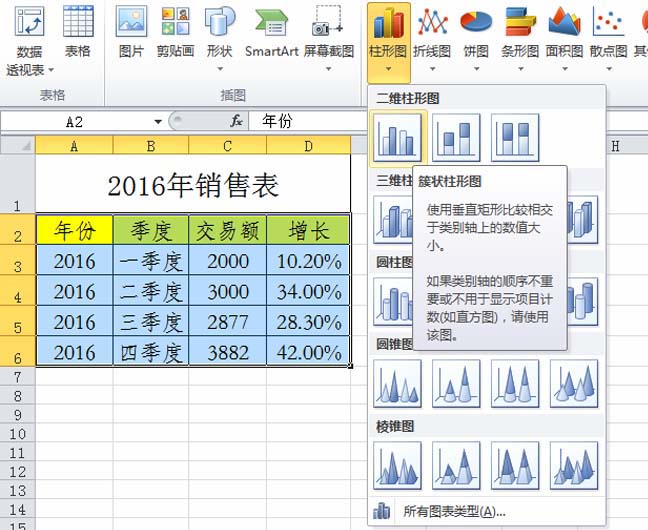Expand the Name Box dropdown arrow

158,121
